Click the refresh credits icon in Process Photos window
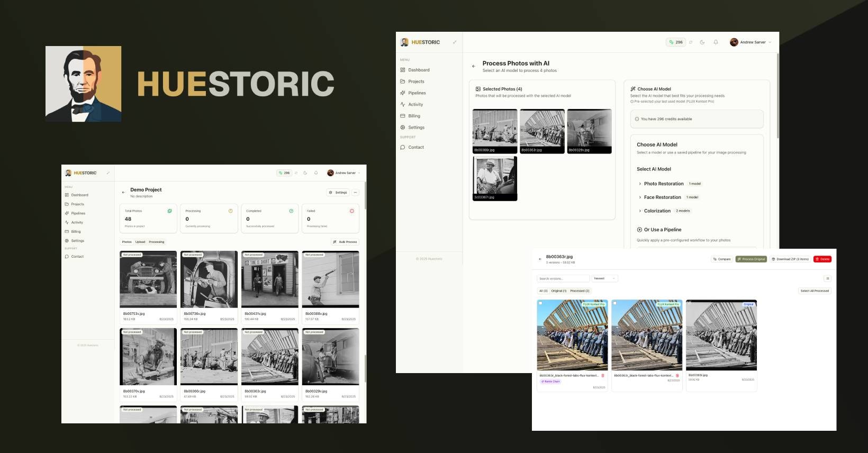Image resolution: width=868 pixels, height=453 pixels. (691, 42)
